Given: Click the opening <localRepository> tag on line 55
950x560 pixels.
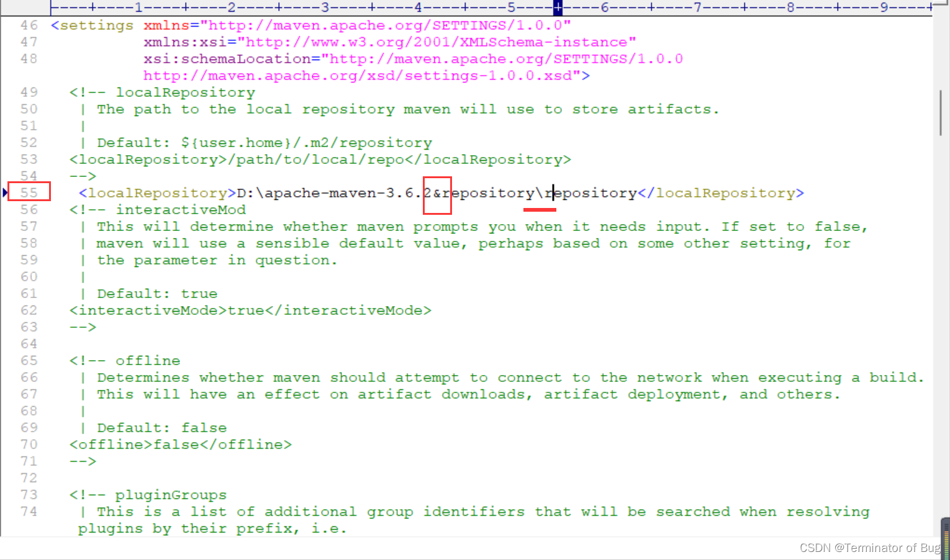Looking at the screenshot, I should tap(158, 193).
